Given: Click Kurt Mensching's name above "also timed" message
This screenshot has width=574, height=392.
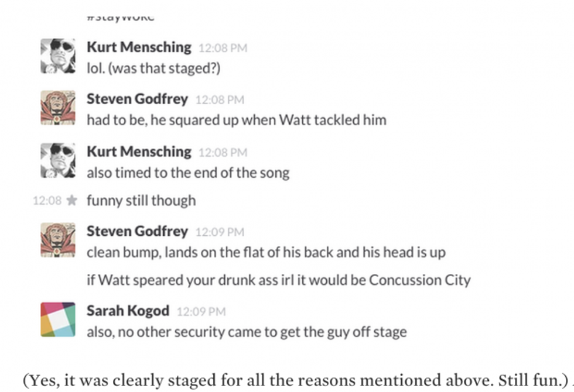Looking at the screenshot, I should pyautogui.click(x=139, y=152).
